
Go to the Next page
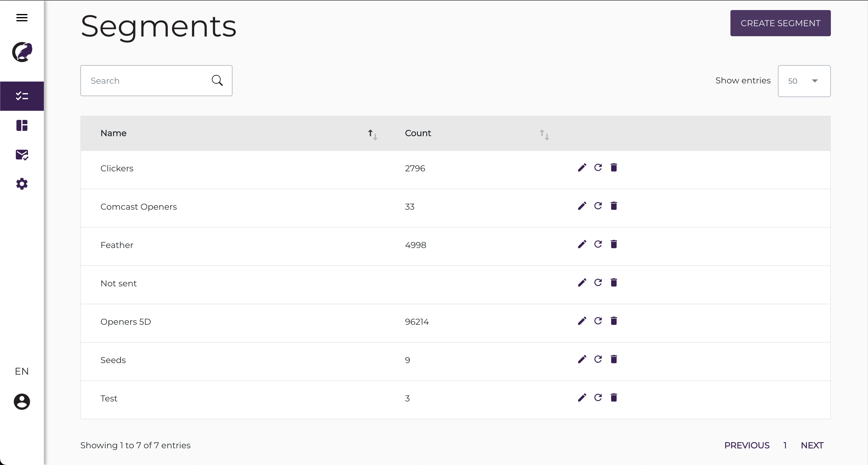(812, 446)
